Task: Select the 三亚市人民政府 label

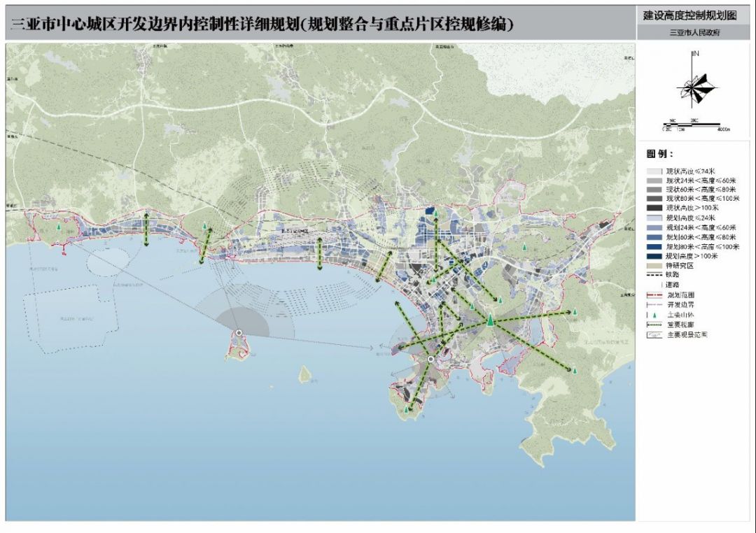Action: tap(695, 32)
